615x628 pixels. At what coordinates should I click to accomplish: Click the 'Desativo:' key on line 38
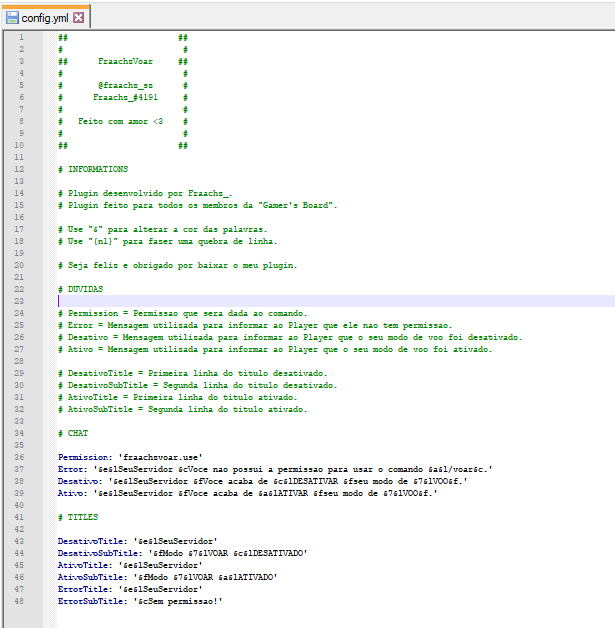click(80, 481)
